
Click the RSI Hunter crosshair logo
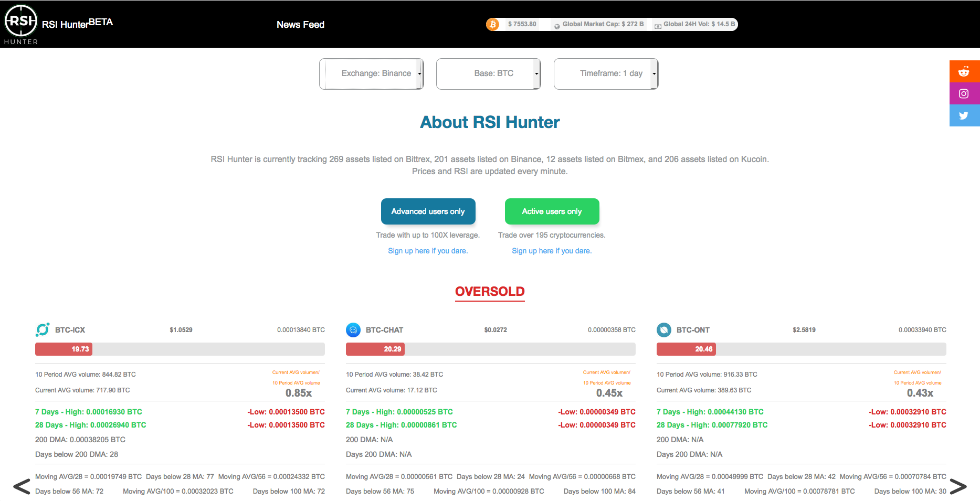point(21,24)
